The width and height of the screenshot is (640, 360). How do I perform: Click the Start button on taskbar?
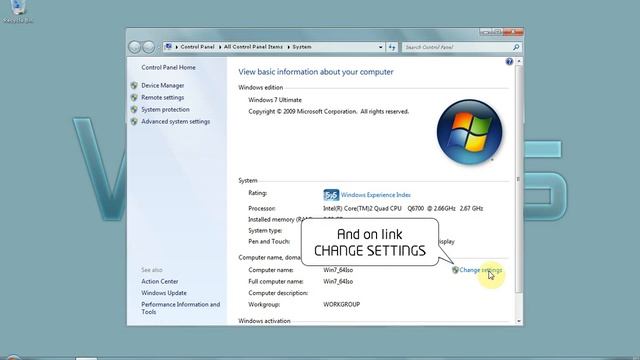12,358
